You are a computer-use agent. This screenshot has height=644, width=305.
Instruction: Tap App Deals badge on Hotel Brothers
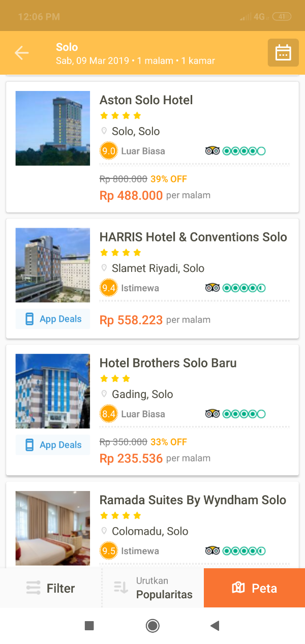[x=53, y=445]
